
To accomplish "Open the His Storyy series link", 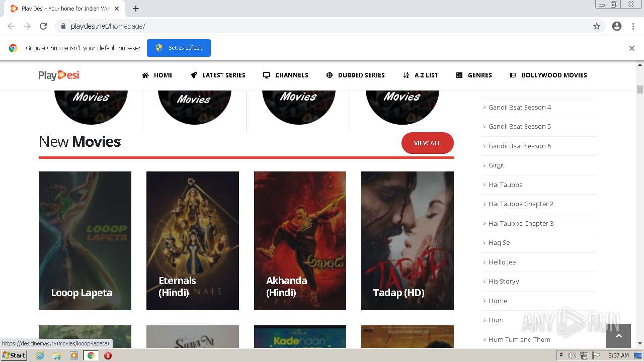I will click(x=504, y=281).
